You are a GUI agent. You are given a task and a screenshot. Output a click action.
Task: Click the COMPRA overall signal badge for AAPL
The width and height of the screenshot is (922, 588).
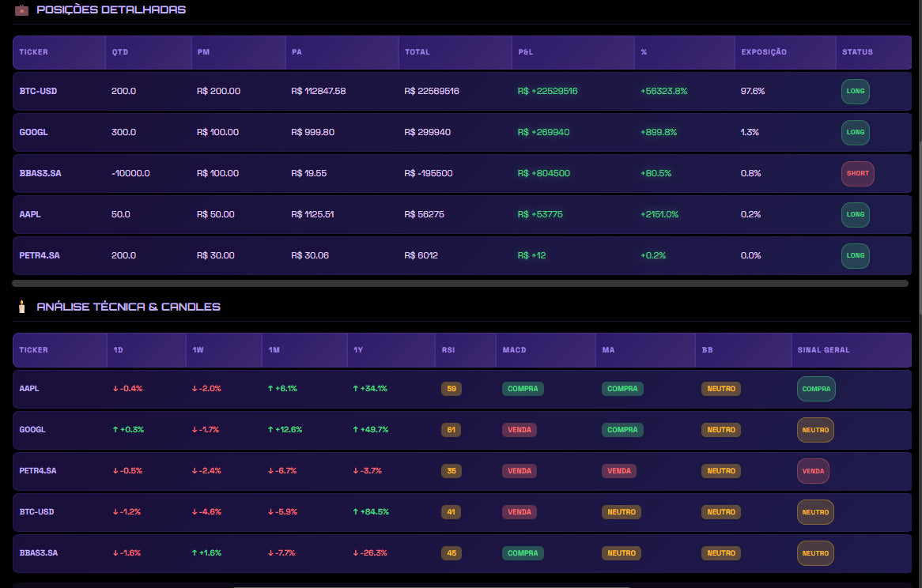[x=816, y=389]
